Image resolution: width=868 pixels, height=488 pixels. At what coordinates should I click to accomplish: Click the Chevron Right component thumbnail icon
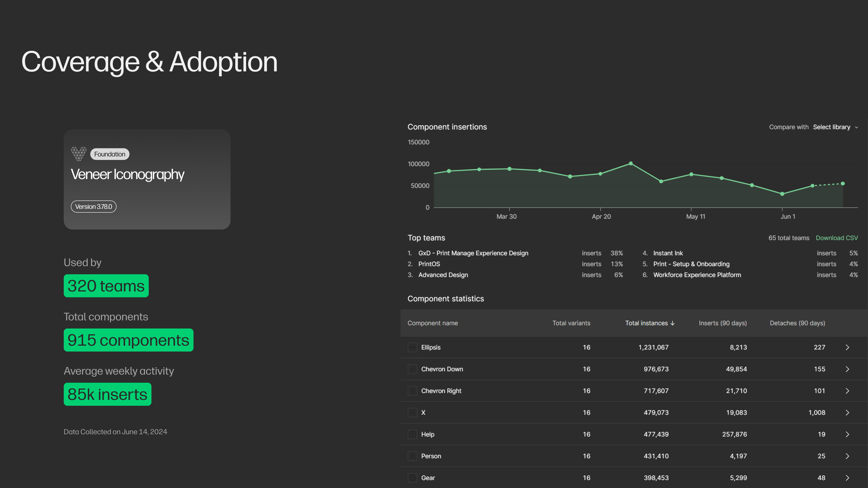[x=413, y=391]
